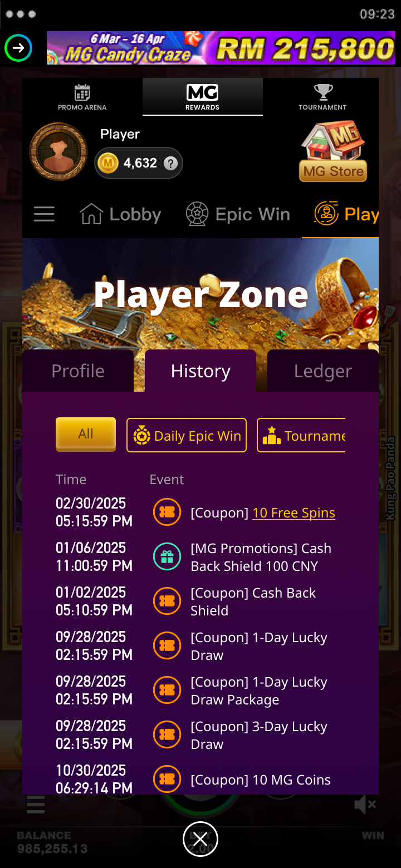
Task: Click the coupon icon for 10 MG Coins
Action: click(x=167, y=780)
